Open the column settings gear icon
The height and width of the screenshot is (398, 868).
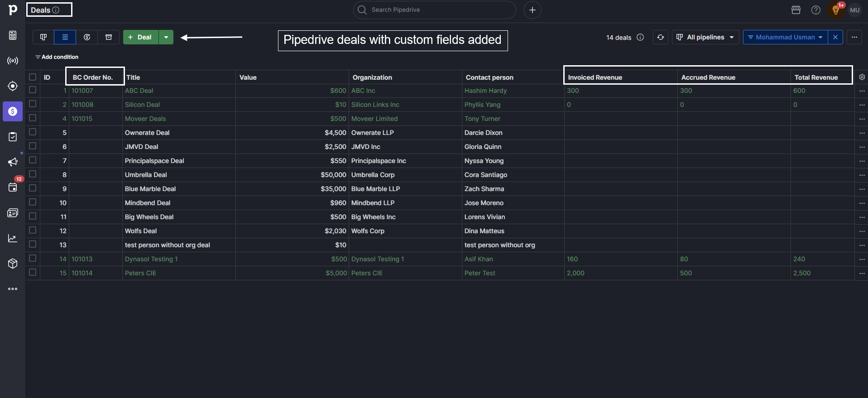tap(862, 77)
